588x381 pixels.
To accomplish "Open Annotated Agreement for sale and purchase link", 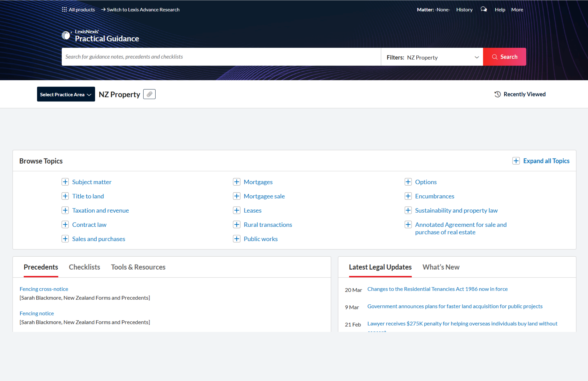I will 461,228.
